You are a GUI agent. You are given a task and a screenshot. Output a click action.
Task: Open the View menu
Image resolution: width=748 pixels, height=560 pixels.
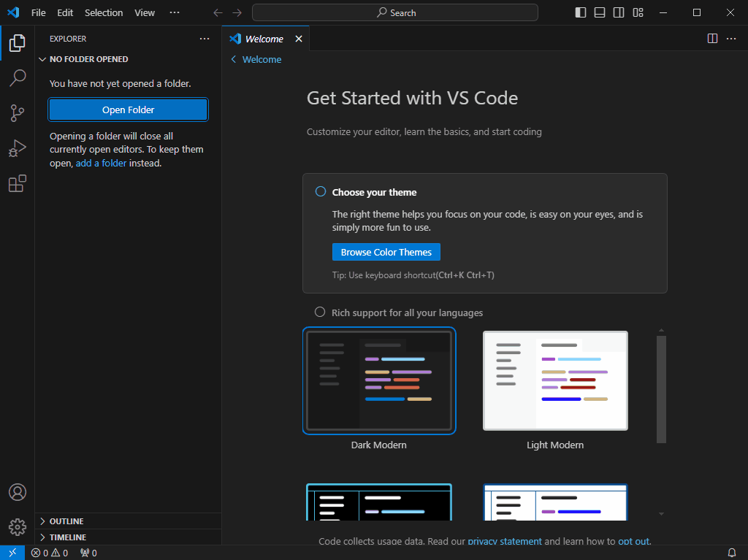pyautogui.click(x=145, y=13)
